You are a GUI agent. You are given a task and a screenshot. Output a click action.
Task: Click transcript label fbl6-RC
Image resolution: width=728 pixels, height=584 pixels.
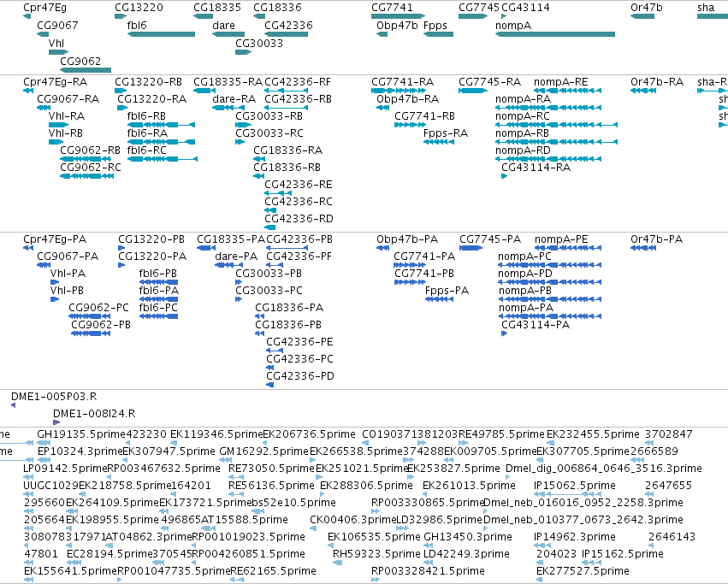point(147,150)
